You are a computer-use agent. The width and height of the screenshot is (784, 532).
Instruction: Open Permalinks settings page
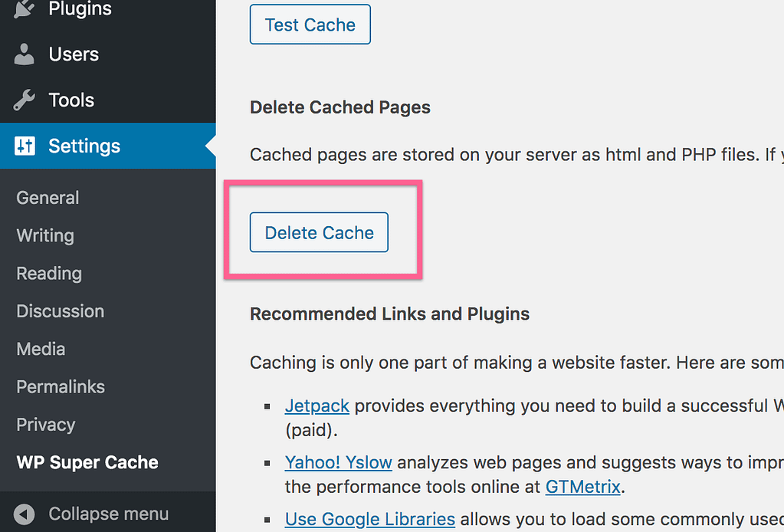(61, 386)
